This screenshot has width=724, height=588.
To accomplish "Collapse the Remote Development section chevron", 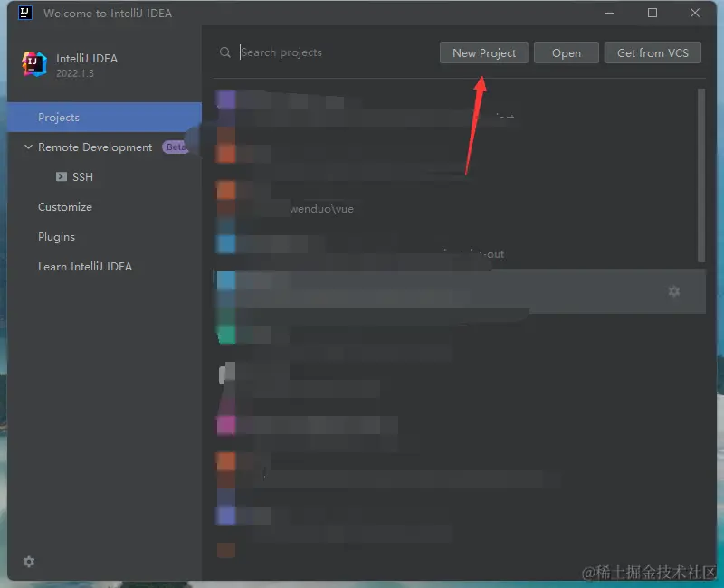I will [28, 147].
